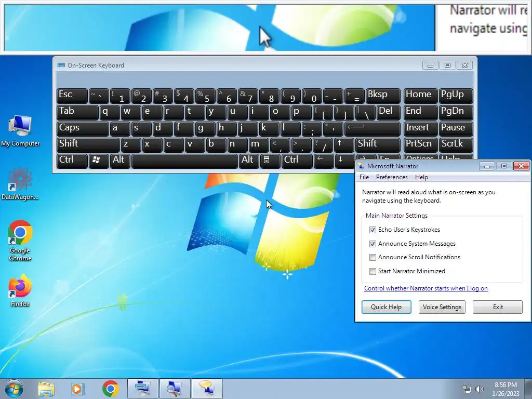Open Windows Media Player taskbar icon
The width and height of the screenshot is (532, 399).
77,389
